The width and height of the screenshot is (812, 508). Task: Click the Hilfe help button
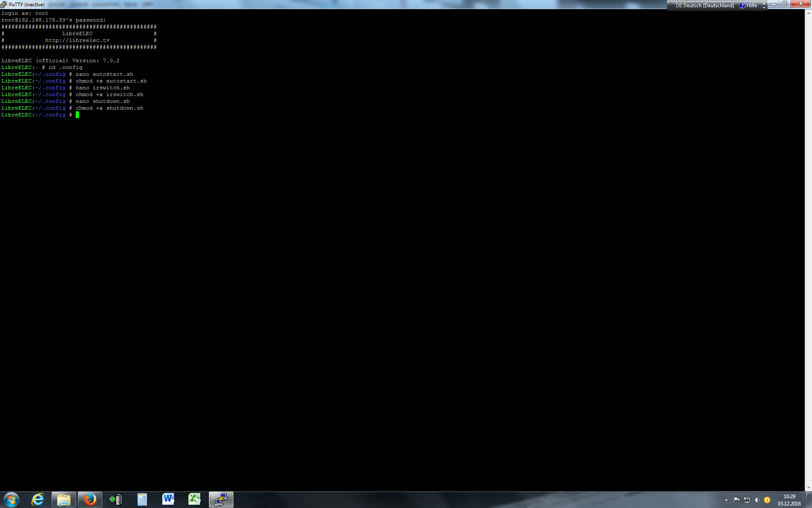748,6
